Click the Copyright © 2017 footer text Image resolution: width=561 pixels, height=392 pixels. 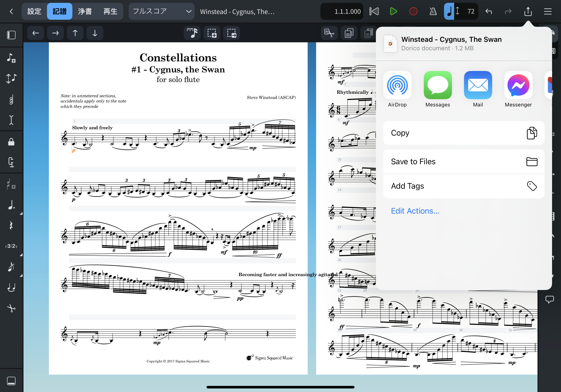(178, 361)
